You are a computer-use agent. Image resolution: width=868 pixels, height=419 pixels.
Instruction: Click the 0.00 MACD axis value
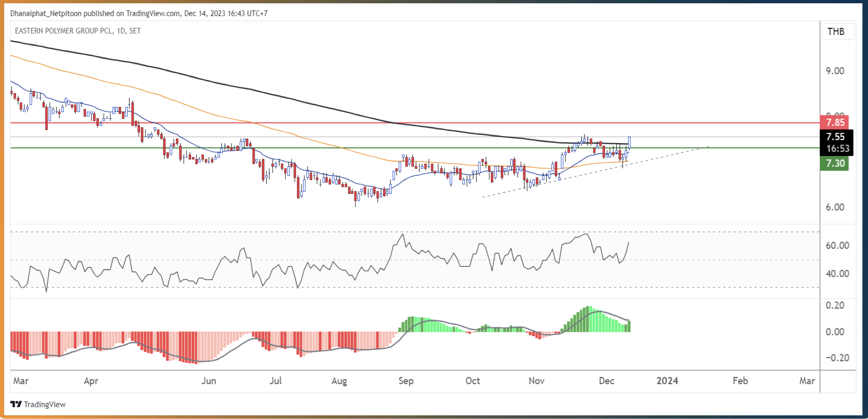point(835,332)
